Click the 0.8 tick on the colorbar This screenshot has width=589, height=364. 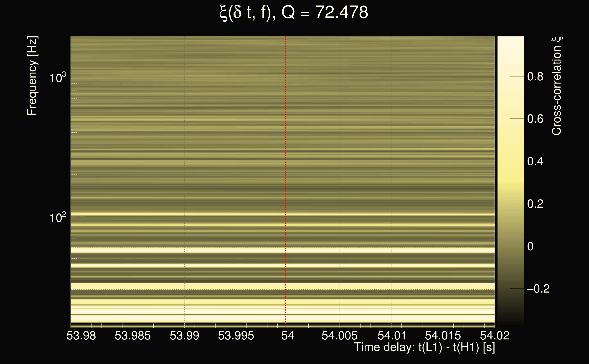535,77
